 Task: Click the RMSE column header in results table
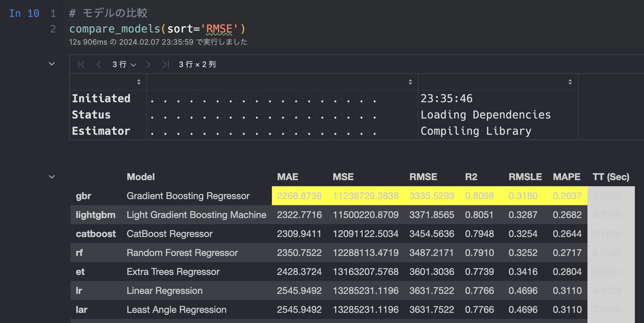tap(423, 177)
